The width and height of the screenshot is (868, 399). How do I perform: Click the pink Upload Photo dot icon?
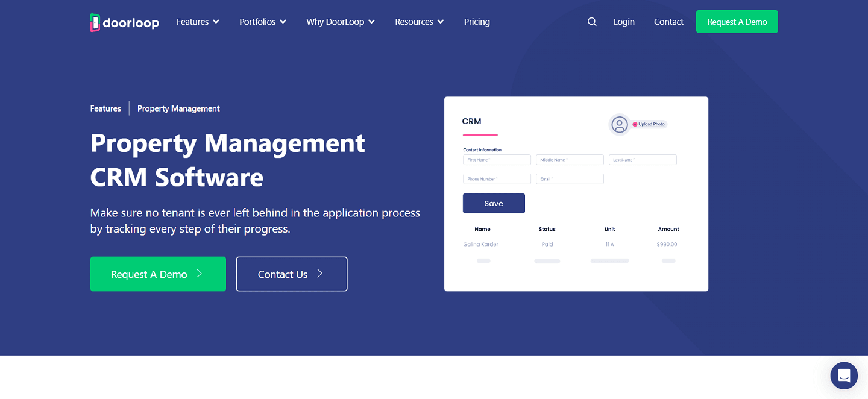pyautogui.click(x=635, y=124)
